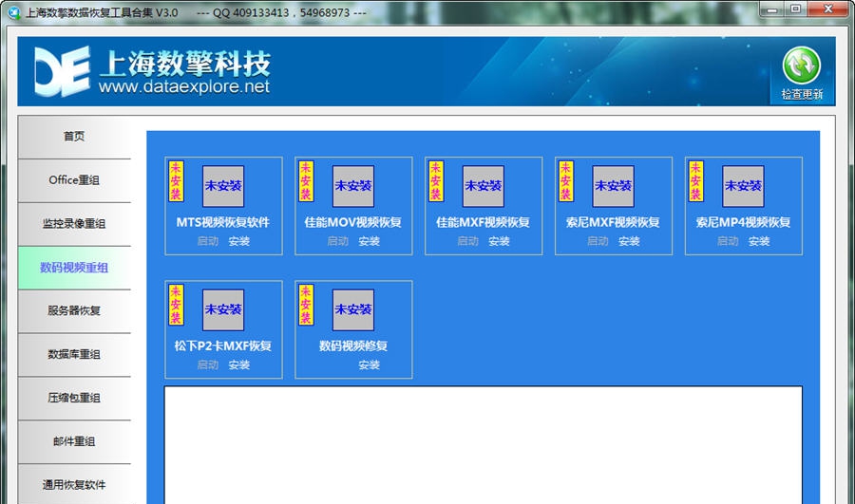The height and width of the screenshot is (504, 855).
Task: Open www.dataexplore.net link in banner
Action: (183, 86)
